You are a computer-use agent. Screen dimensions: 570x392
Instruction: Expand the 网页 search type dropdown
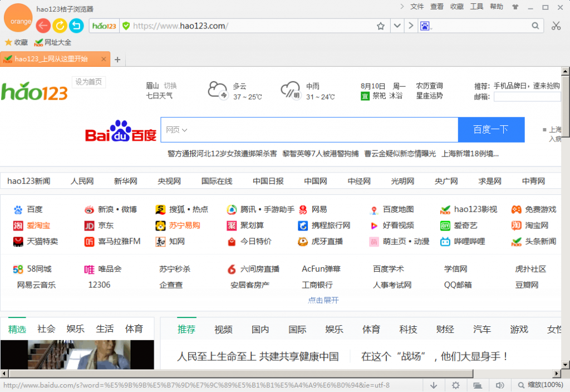[x=176, y=130]
